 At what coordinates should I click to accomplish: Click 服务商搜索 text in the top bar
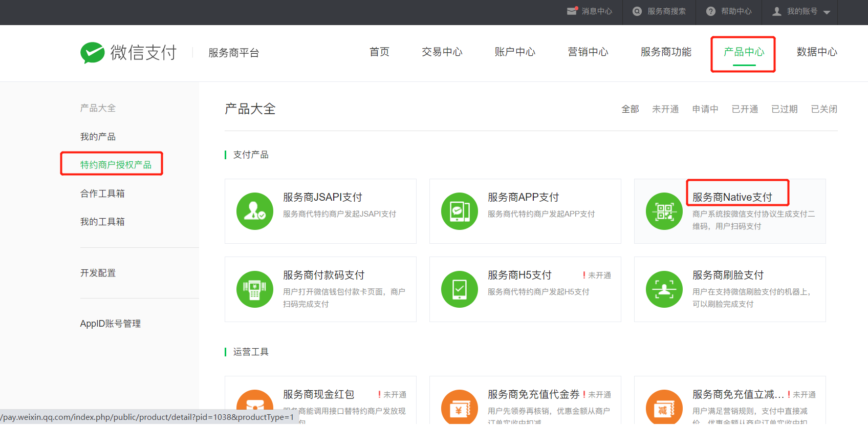click(666, 11)
